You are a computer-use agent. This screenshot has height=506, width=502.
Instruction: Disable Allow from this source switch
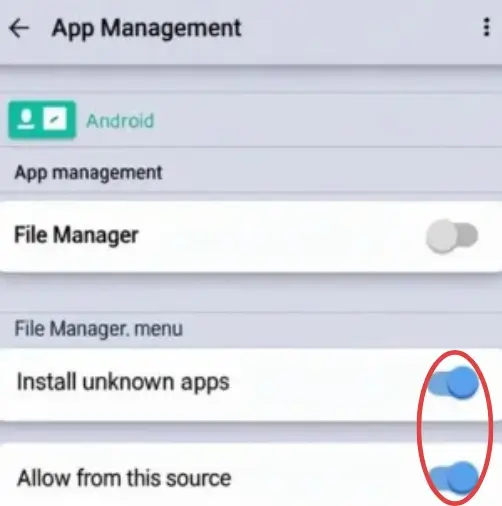[453, 478]
